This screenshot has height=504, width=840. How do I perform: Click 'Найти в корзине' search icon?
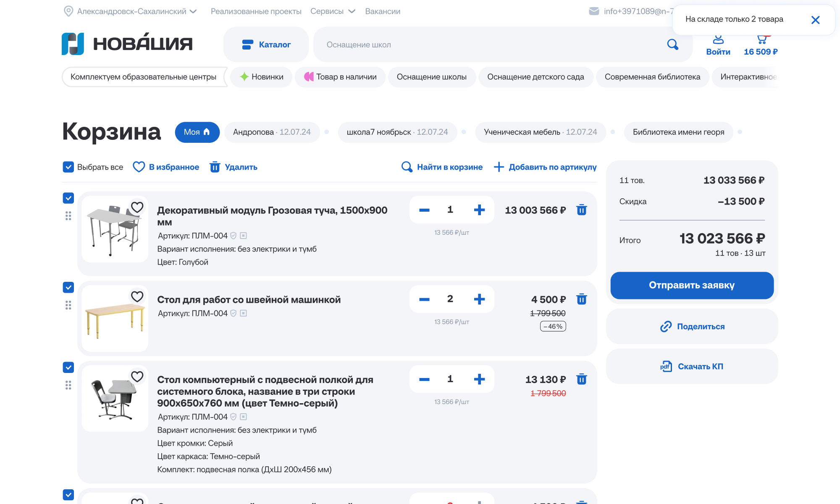point(407,167)
